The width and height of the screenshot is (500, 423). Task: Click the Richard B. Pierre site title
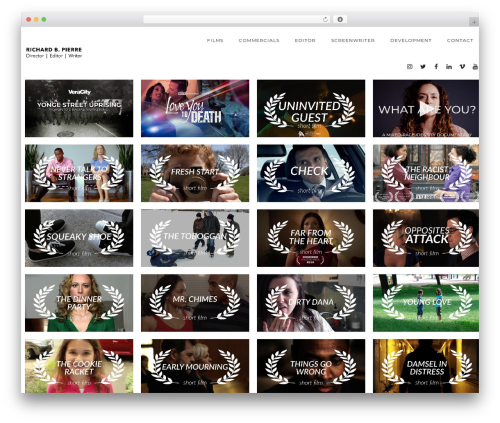(x=54, y=49)
